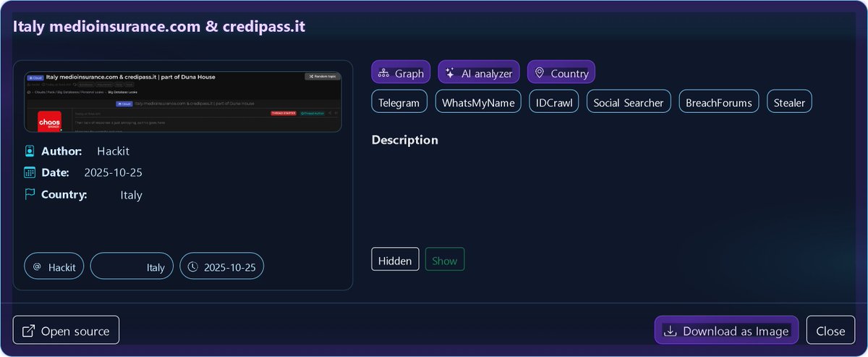Click the download arrow icon
The height and width of the screenshot is (357, 868).
(670, 331)
